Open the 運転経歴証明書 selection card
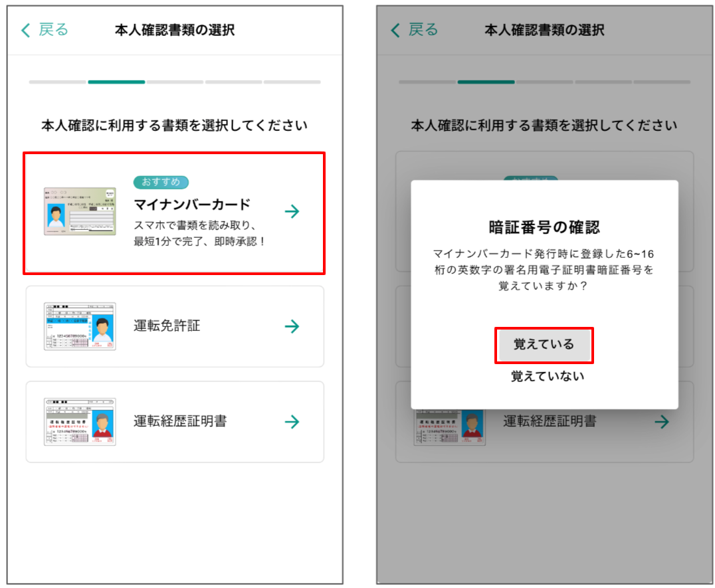The width and height of the screenshot is (715, 588). tap(174, 422)
